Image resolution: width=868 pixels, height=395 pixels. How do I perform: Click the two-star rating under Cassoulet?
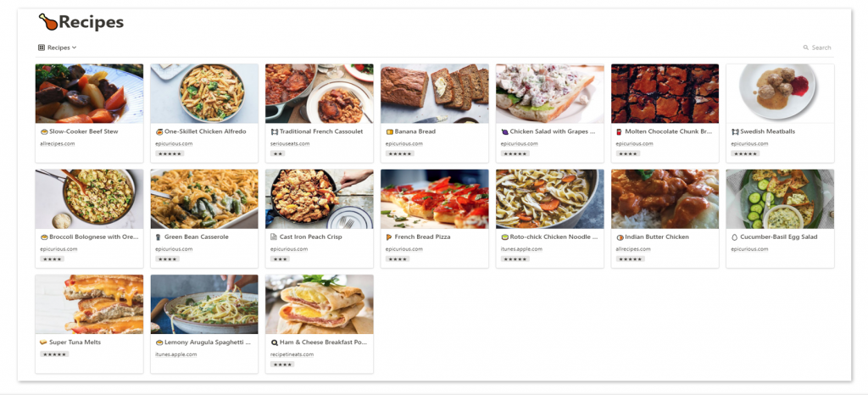278,153
